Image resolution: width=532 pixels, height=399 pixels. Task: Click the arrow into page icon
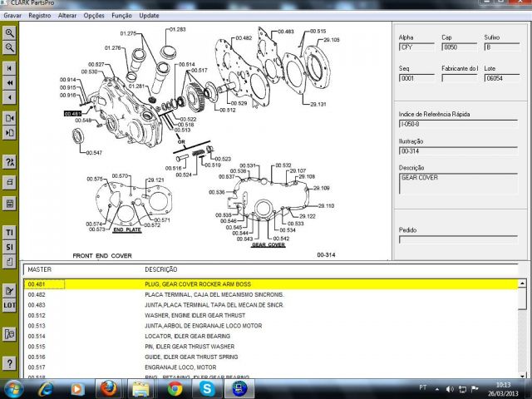pyautogui.click(x=9, y=133)
